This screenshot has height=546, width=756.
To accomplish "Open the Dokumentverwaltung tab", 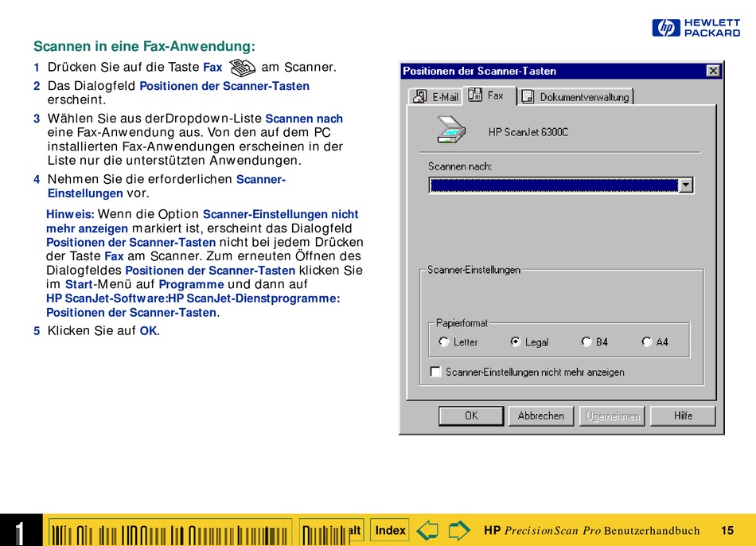I will [577, 97].
